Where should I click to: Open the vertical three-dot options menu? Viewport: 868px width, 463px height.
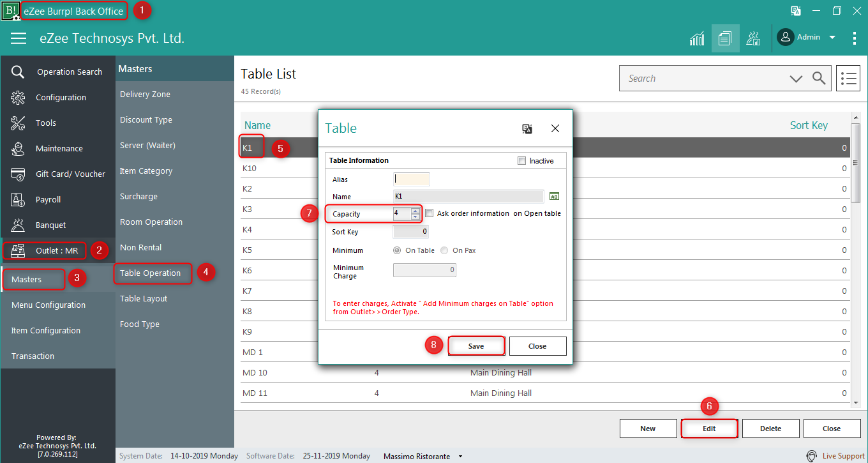point(855,38)
